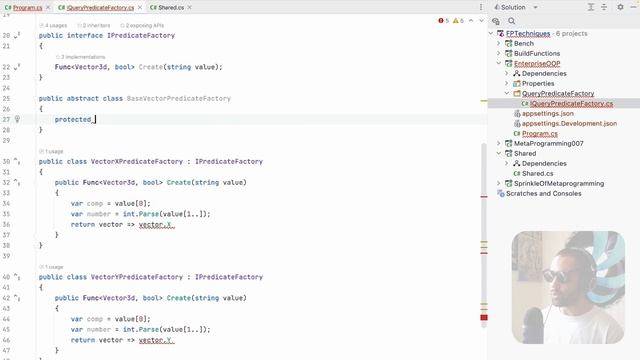Click the red error stripe marker on scrollbar
The image size is (640, 360).
(x=484, y=318)
